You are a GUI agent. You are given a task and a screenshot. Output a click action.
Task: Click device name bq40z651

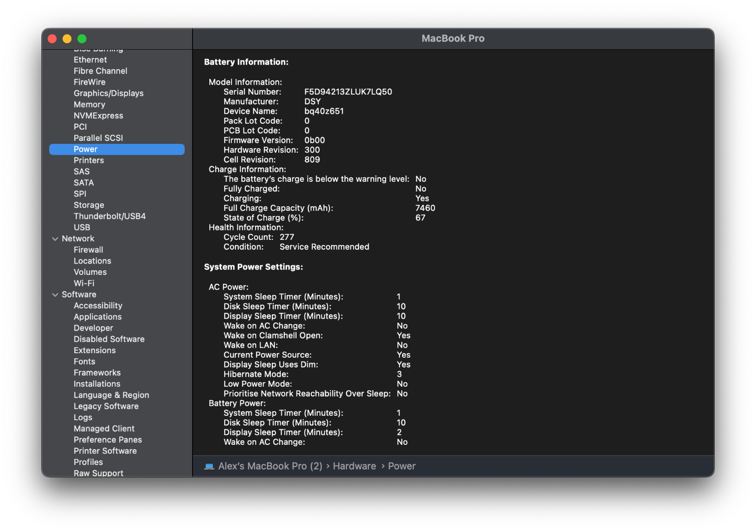[x=324, y=111]
